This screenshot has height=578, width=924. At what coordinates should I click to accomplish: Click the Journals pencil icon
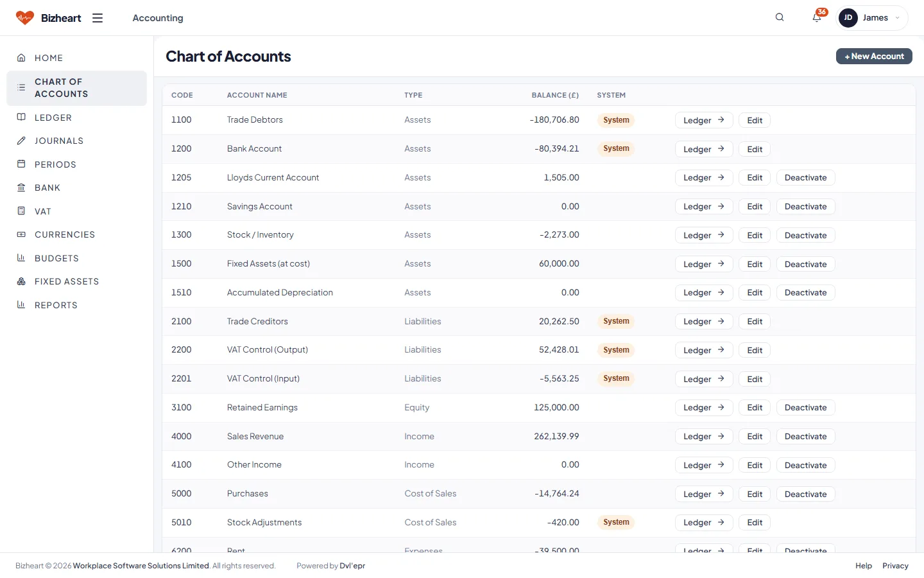click(x=21, y=141)
